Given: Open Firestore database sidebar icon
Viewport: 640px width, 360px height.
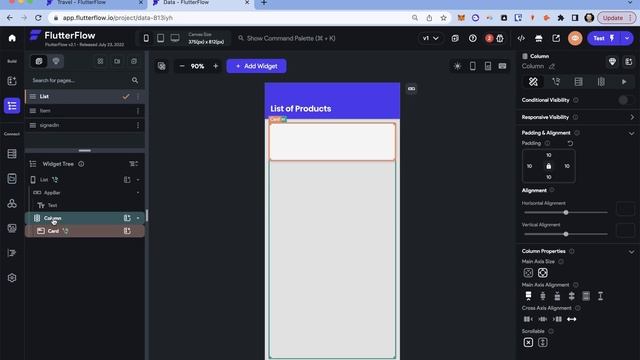Looking at the screenshot, I should click(x=12, y=154).
